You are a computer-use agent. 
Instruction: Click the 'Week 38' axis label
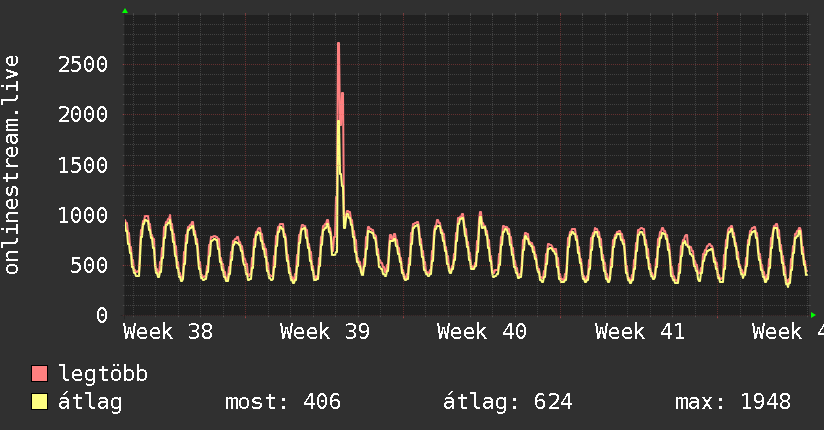(x=168, y=332)
